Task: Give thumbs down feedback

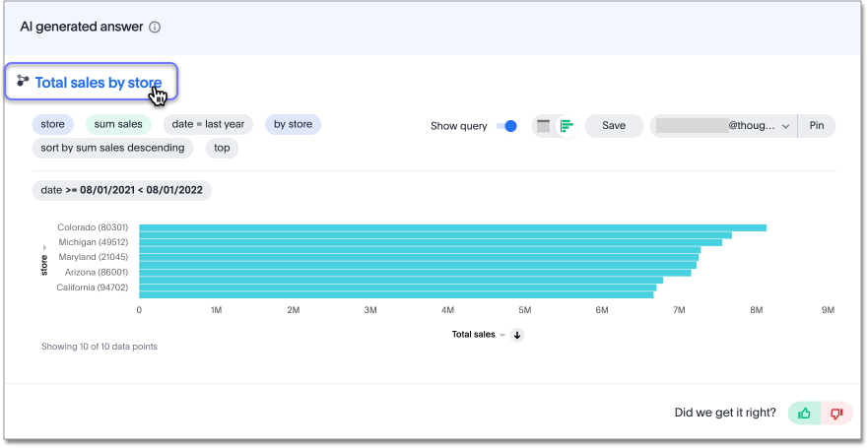Action: (x=836, y=413)
